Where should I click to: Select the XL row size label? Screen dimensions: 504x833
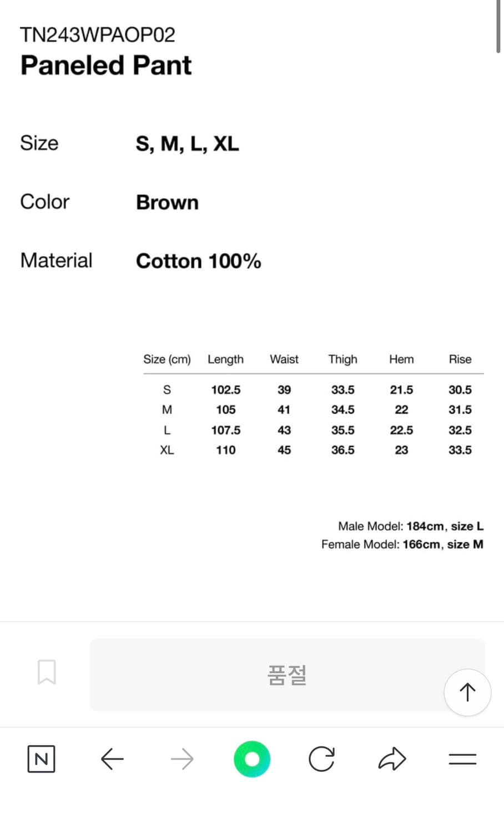pos(167,450)
